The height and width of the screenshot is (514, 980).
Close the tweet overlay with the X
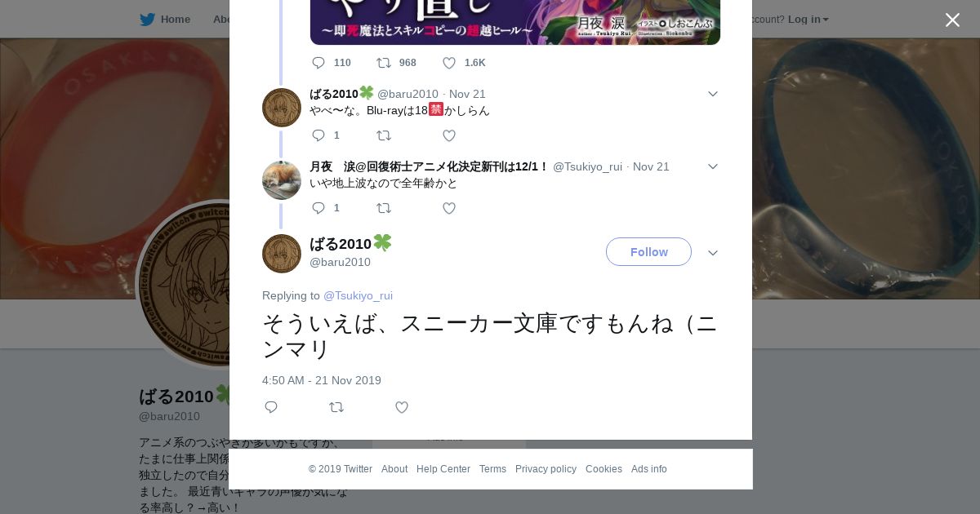pos(952,20)
